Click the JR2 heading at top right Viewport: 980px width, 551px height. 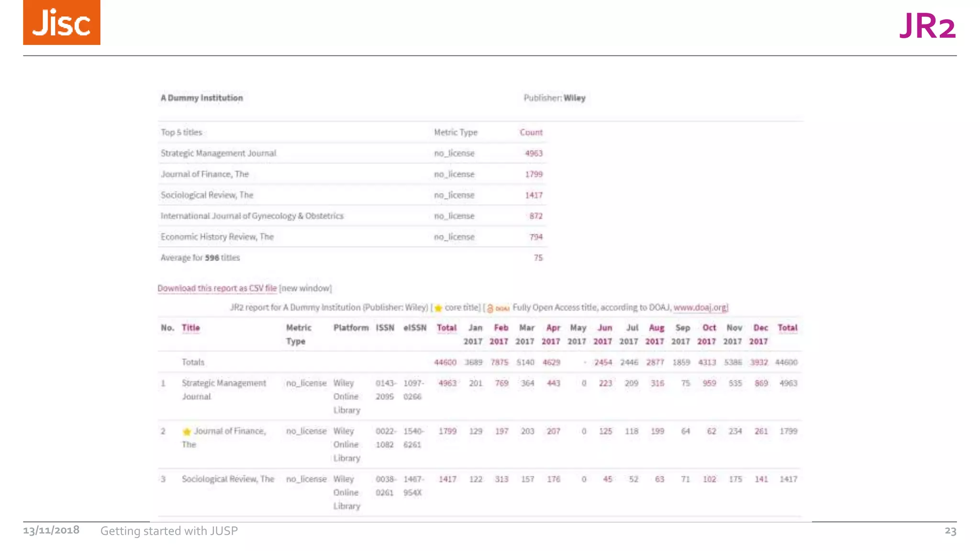(927, 26)
